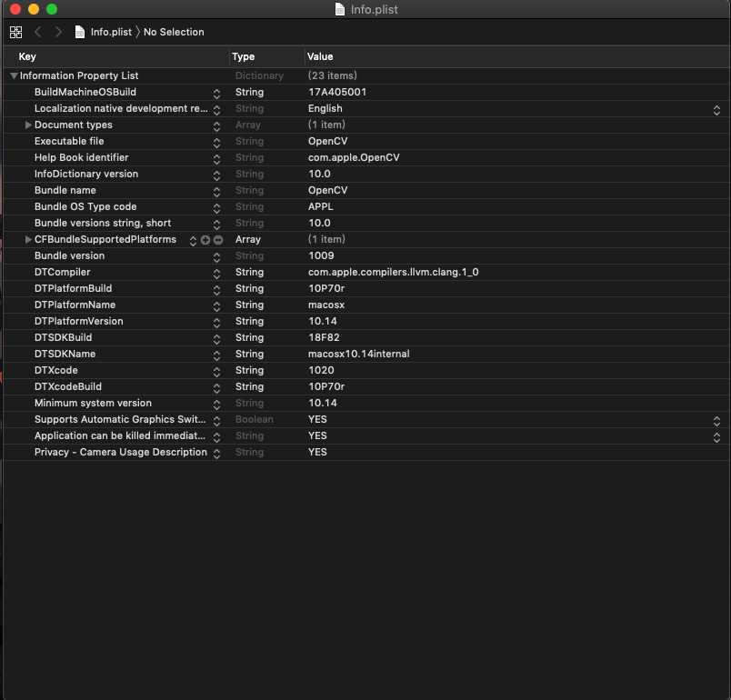Select the Bundle name key
This screenshot has height=700, width=731.
(x=65, y=190)
